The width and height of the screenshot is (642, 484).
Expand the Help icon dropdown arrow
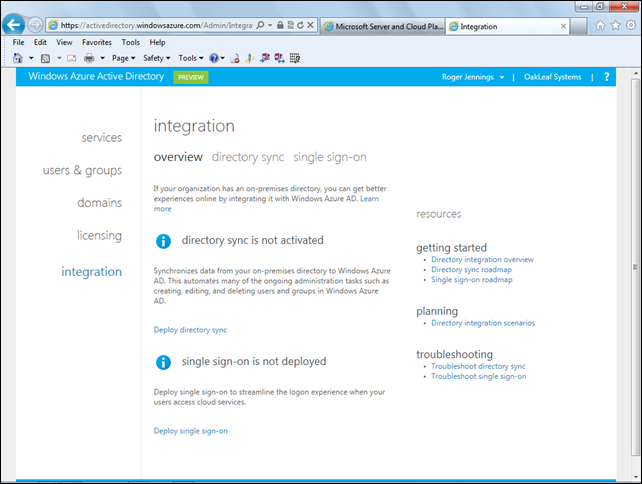[223, 58]
